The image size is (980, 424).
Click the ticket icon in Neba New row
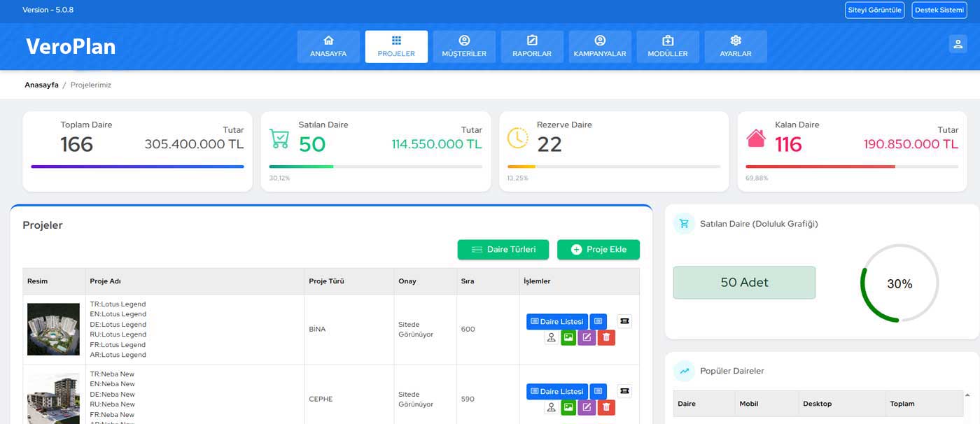pyautogui.click(x=624, y=390)
